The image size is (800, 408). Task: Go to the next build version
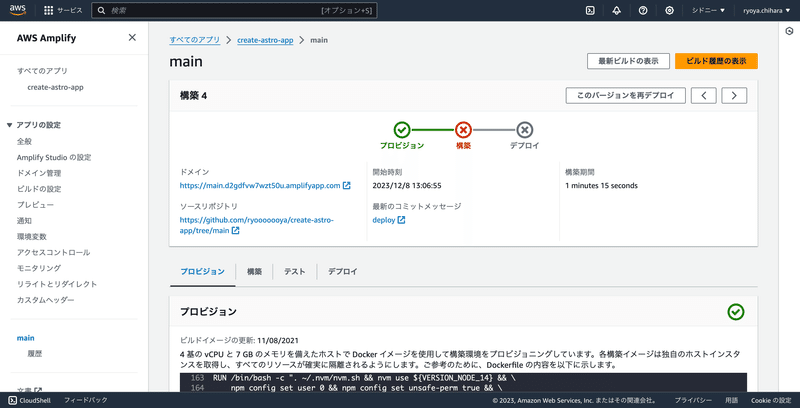pyautogui.click(x=734, y=95)
